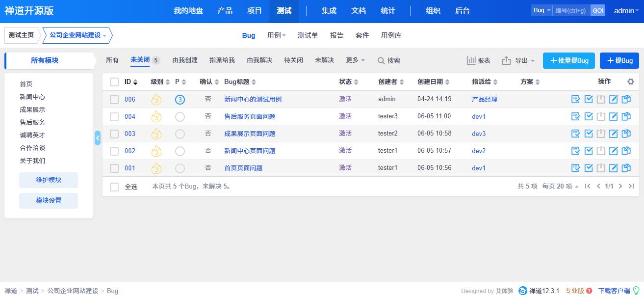Click the severity flame badge on bug 002
This screenshot has height=299, width=644.
tap(156, 150)
